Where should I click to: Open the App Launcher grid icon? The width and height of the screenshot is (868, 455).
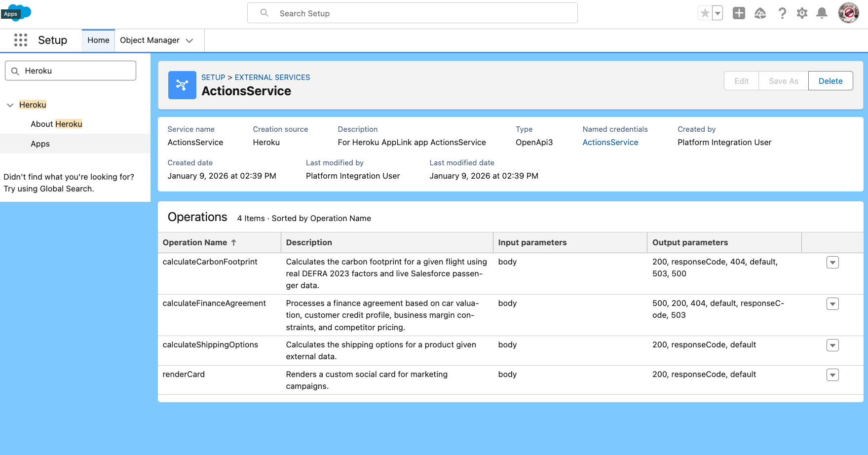[21, 40]
